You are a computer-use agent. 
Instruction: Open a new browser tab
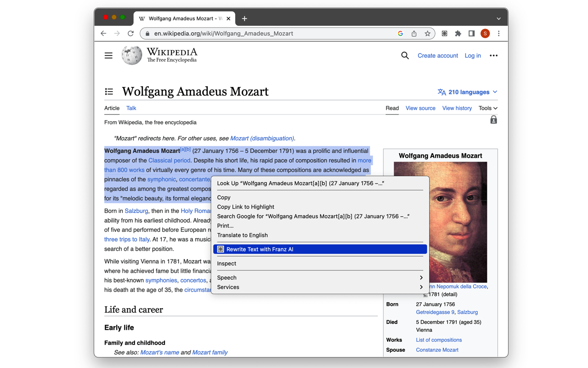244,19
